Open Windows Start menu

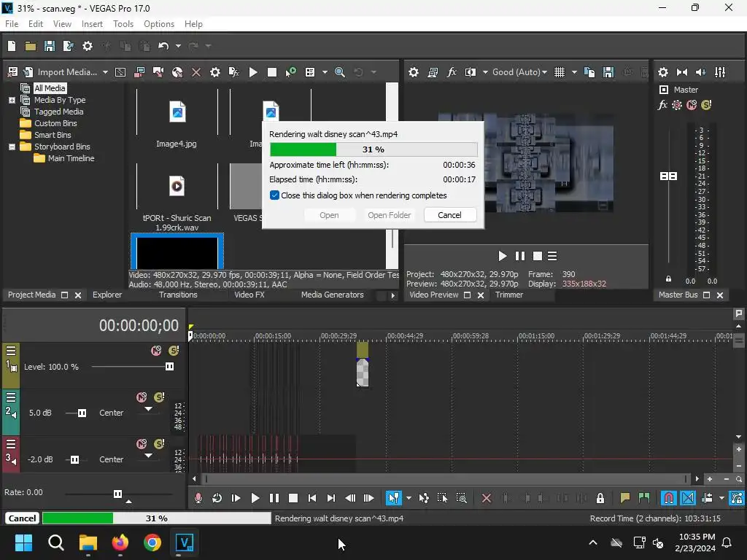click(23, 542)
